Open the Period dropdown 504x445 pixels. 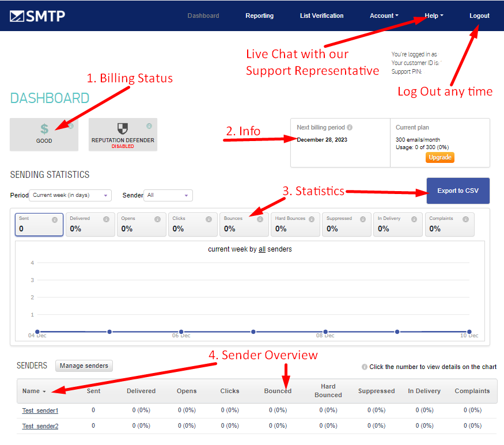coord(70,195)
